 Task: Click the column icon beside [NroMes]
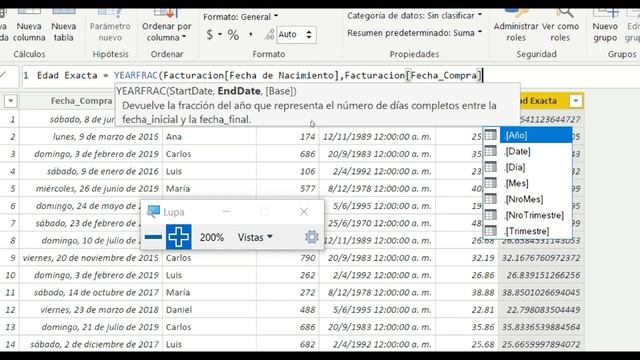point(491,199)
